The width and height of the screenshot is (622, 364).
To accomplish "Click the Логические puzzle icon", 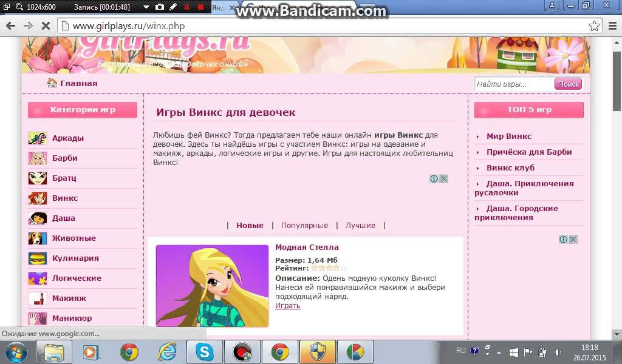I will pos(38,278).
